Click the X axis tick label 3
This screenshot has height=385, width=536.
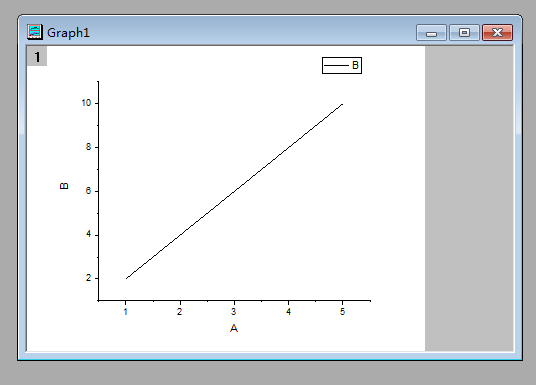coord(233,311)
